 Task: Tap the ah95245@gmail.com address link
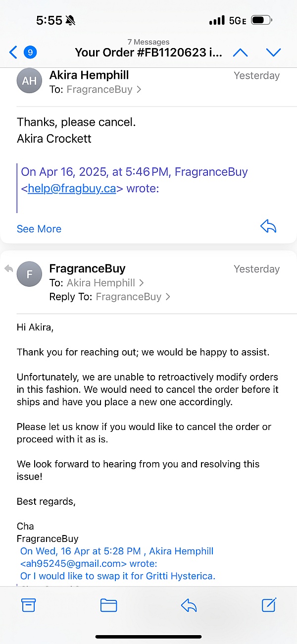pos(74,564)
